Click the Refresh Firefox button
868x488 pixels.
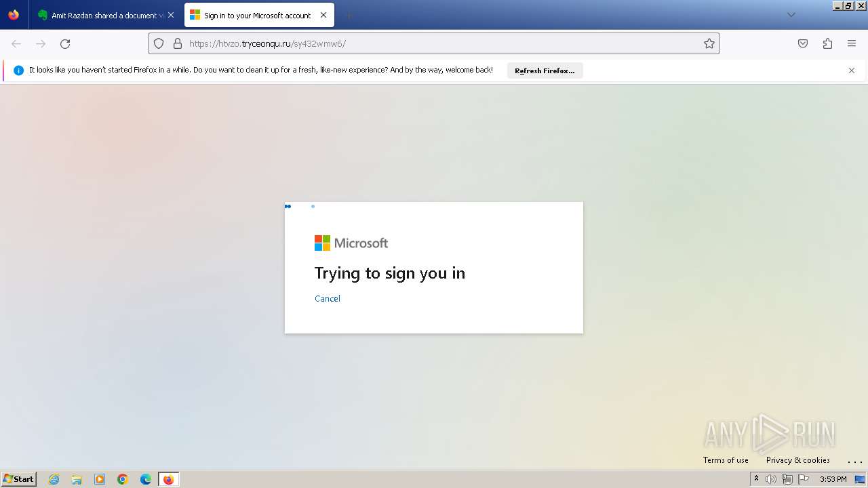coord(545,70)
